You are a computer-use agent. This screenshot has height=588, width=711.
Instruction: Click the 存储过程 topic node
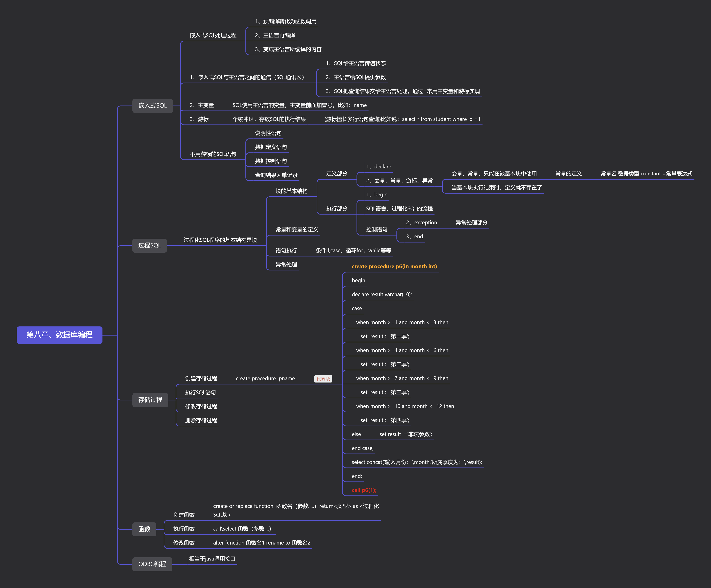coord(150,400)
